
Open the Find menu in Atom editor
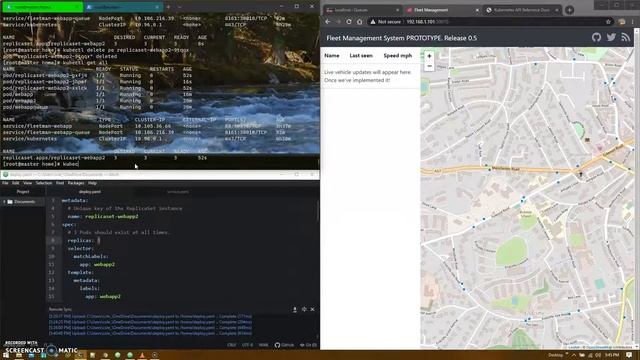[x=60, y=183]
